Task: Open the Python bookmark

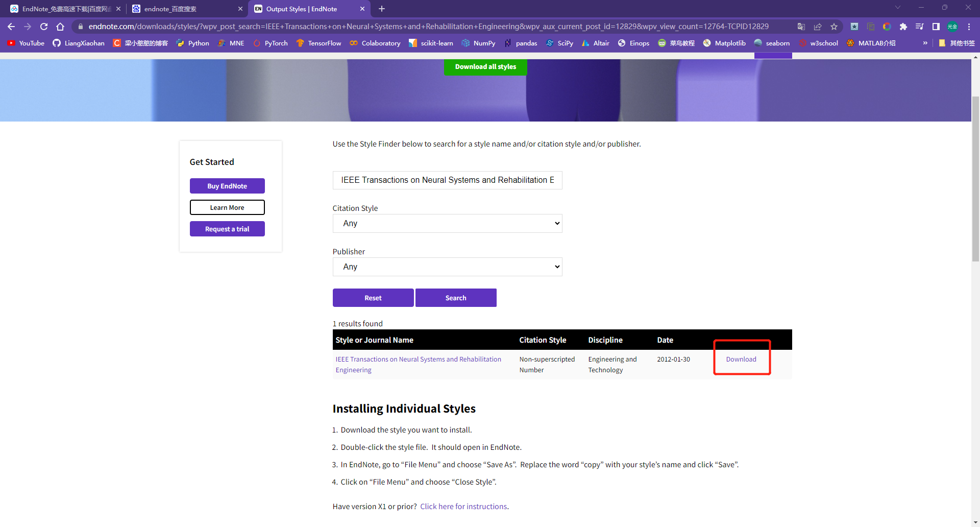Action: pos(193,43)
